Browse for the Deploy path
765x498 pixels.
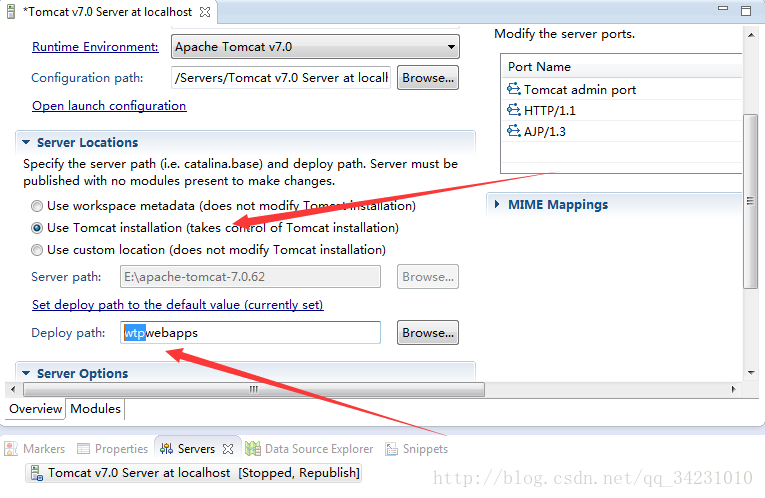[x=428, y=333]
